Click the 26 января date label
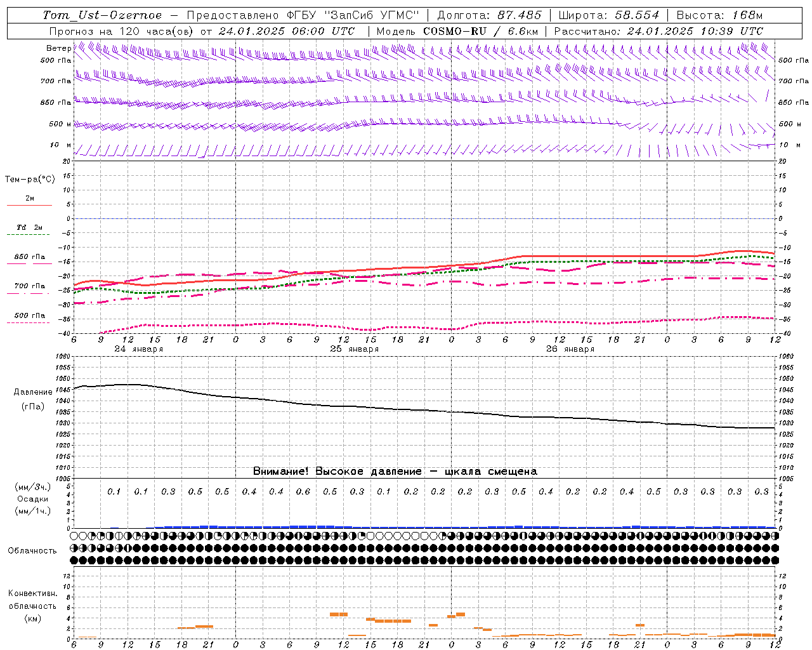Screen dimensions: 812x650 (x=570, y=349)
